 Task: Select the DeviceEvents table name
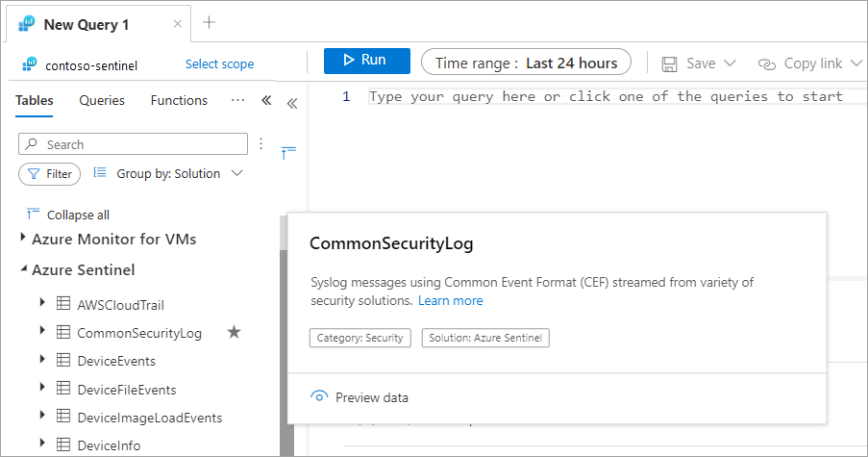pos(116,361)
